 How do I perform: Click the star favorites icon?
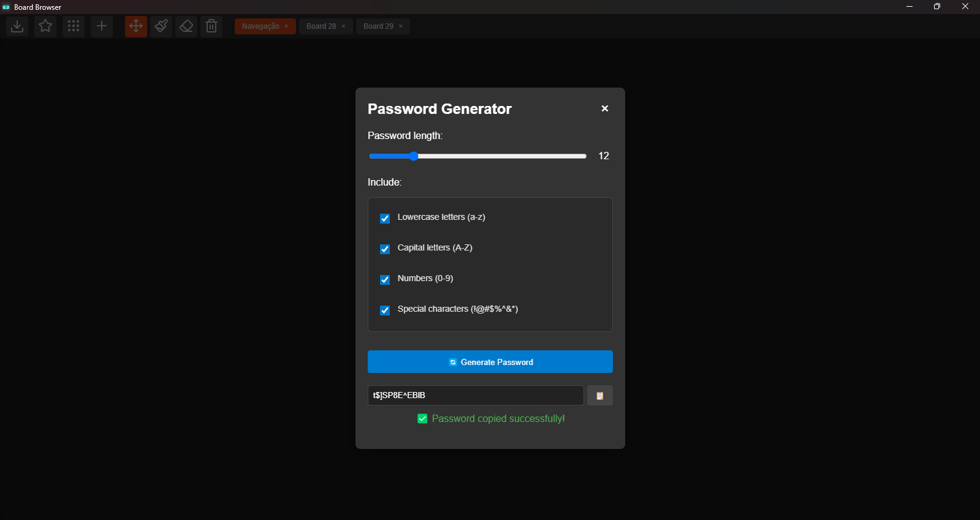[x=45, y=26]
